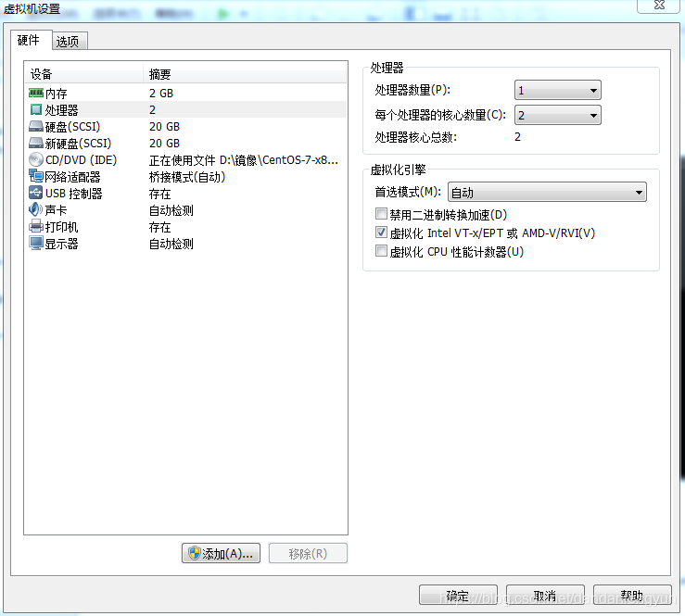The image size is (685, 616).
Task: Click the USB 控制器 icon
Action: [36, 193]
